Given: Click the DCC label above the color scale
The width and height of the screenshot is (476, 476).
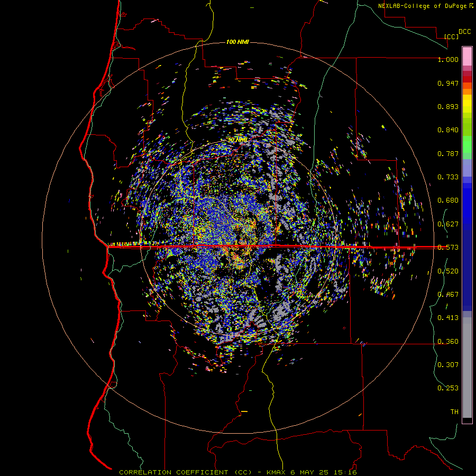Looking at the screenshot, I should pos(465,32).
